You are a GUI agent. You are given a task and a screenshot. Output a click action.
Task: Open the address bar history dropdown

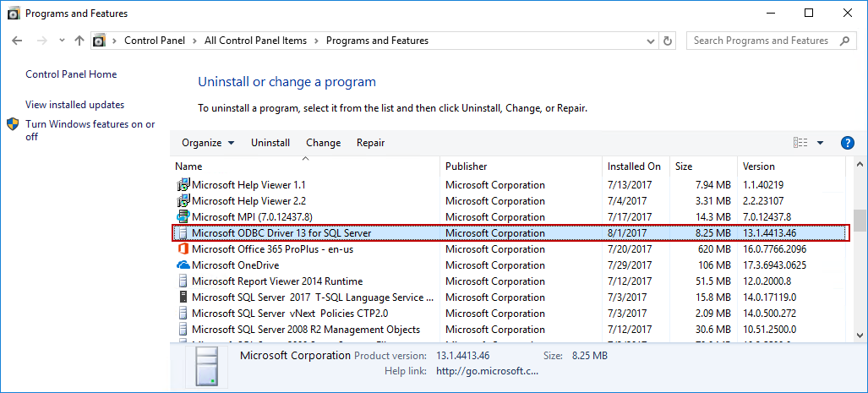tap(651, 41)
